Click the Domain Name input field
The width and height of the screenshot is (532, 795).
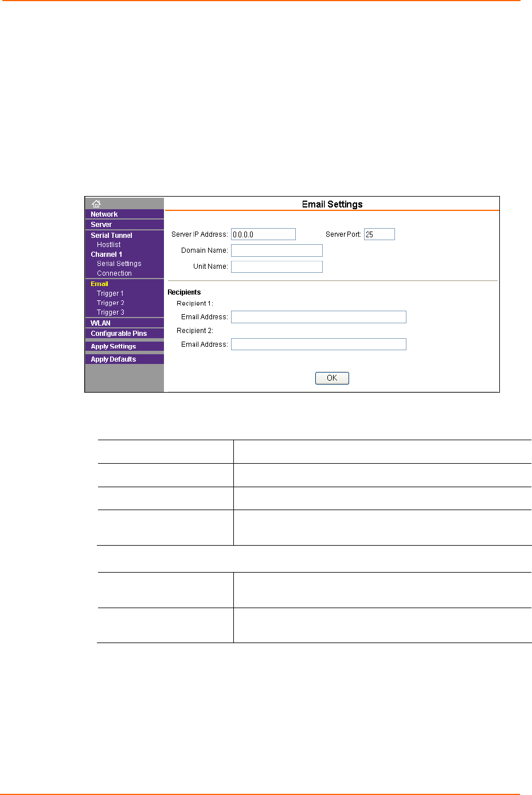click(277, 250)
